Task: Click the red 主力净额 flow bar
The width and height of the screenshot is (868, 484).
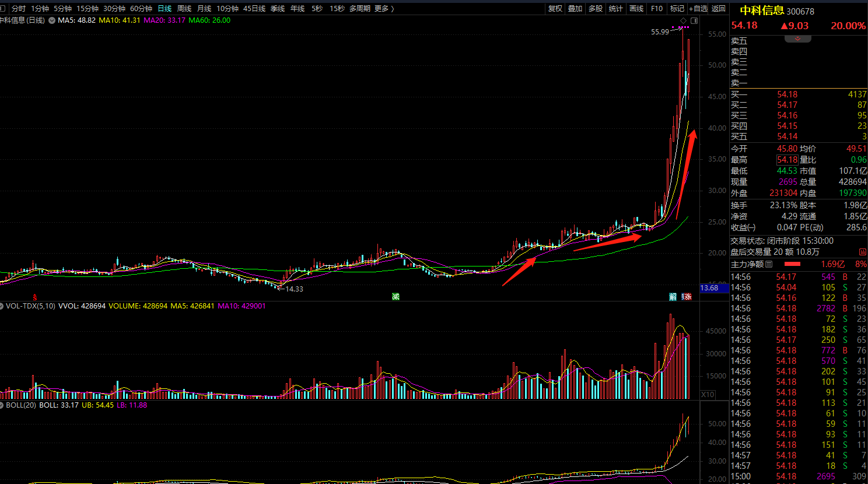Action: pyautogui.click(x=793, y=264)
